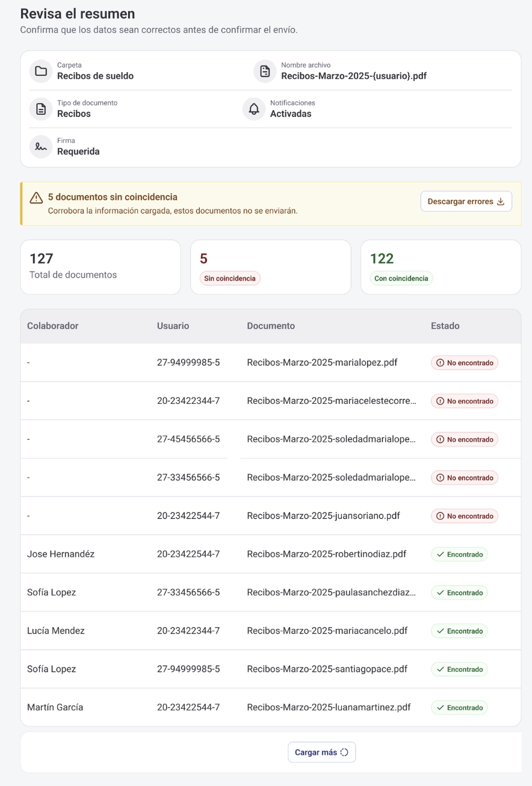Click Cargar más button
Image resolution: width=532 pixels, height=786 pixels.
click(x=322, y=752)
